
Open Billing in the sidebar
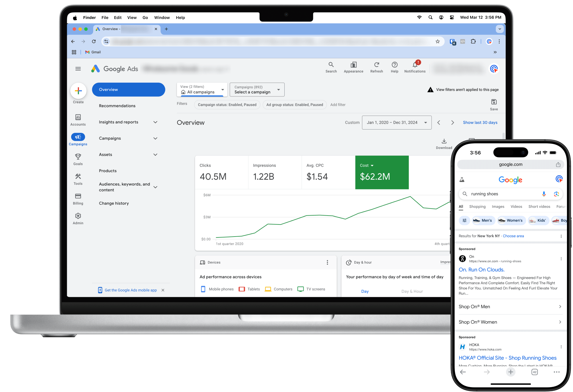pos(78,199)
